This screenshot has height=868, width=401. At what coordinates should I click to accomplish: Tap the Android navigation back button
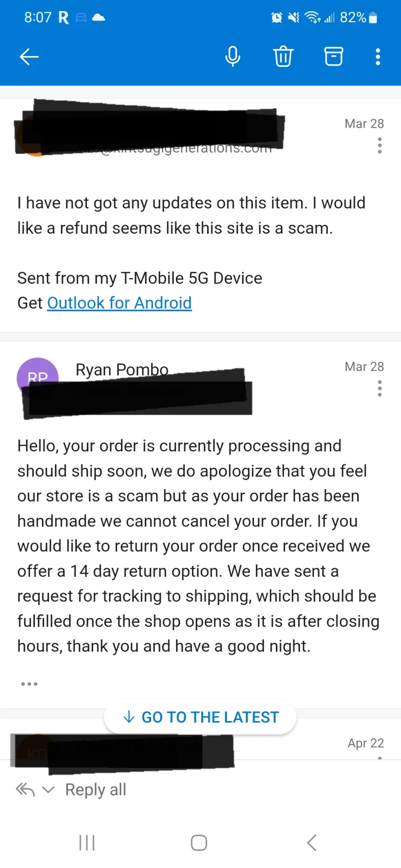(312, 843)
